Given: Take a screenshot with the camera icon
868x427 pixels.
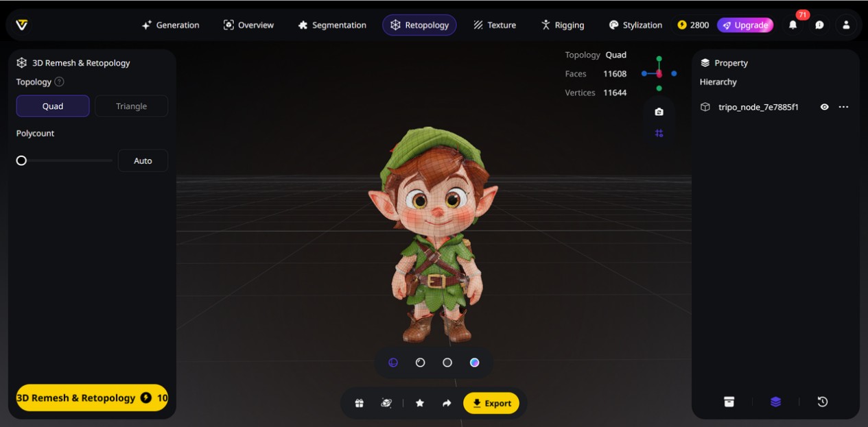Looking at the screenshot, I should 659,112.
